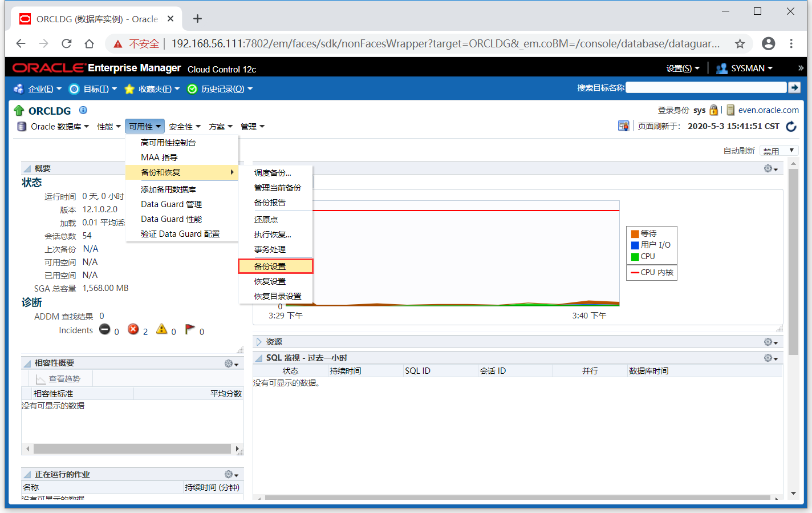The image size is (812, 513).
Task: Choose 备份设置 in submenu
Action: click(275, 266)
